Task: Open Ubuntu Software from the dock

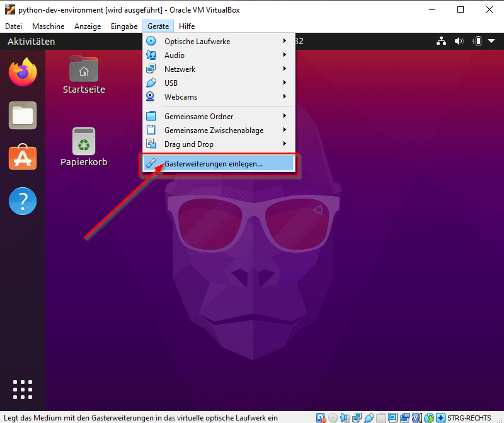Action: click(x=23, y=158)
